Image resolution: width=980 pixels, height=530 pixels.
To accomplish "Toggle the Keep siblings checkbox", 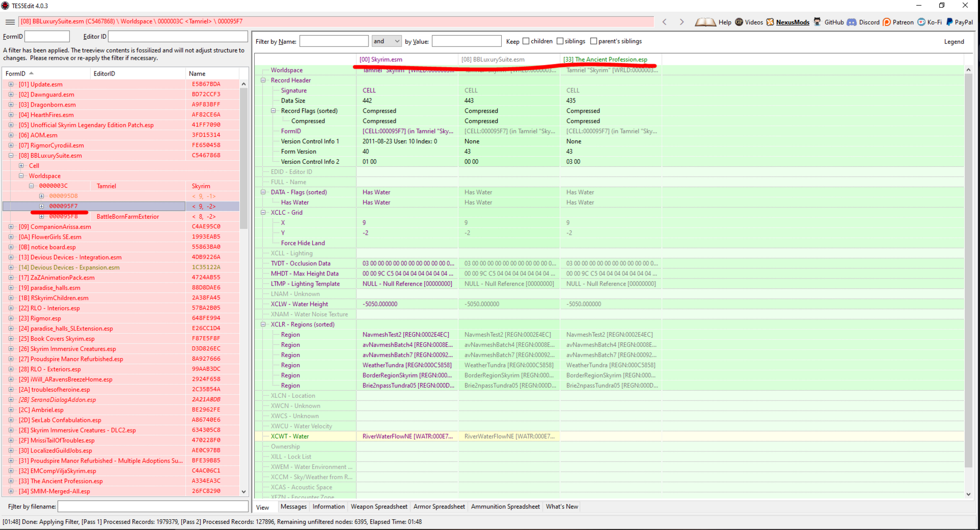I will tap(560, 41).
